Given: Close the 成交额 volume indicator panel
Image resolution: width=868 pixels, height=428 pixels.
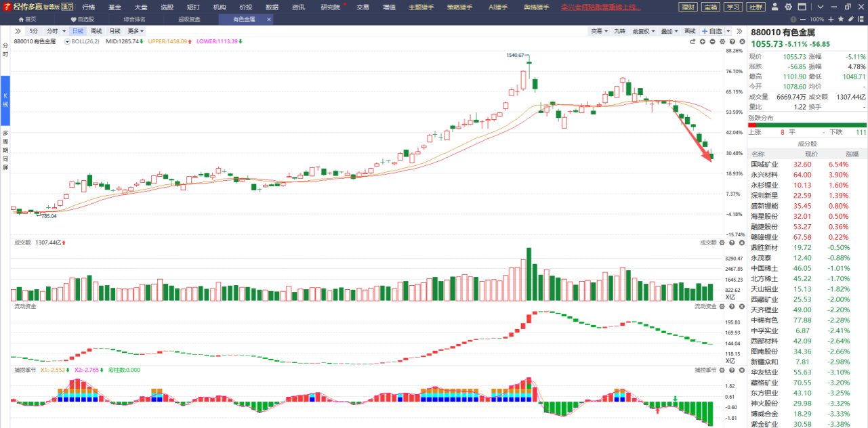Looking at the screenshot, I should [x=740, y=242].
